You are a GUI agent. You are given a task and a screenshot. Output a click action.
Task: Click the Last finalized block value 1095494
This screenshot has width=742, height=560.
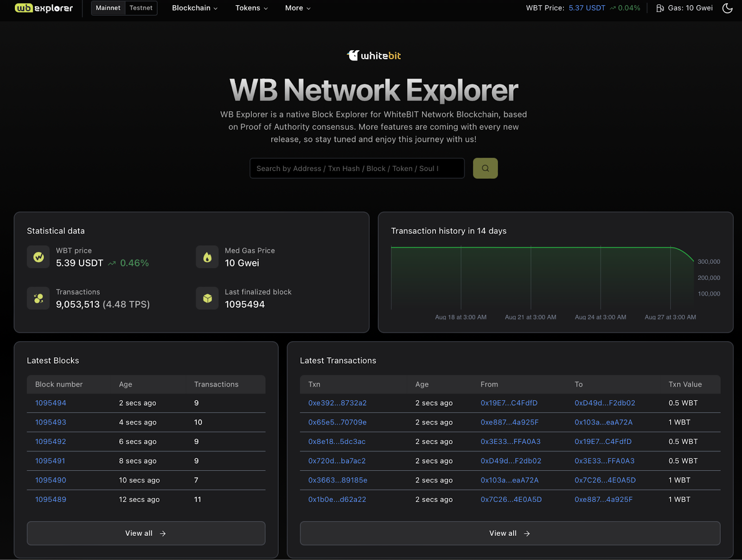click(x=245, y=305)
